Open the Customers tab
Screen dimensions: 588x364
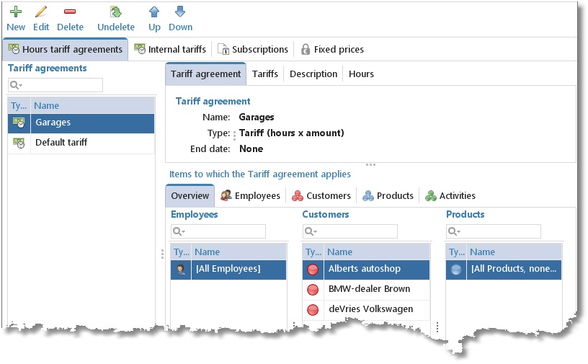point(321,196)
